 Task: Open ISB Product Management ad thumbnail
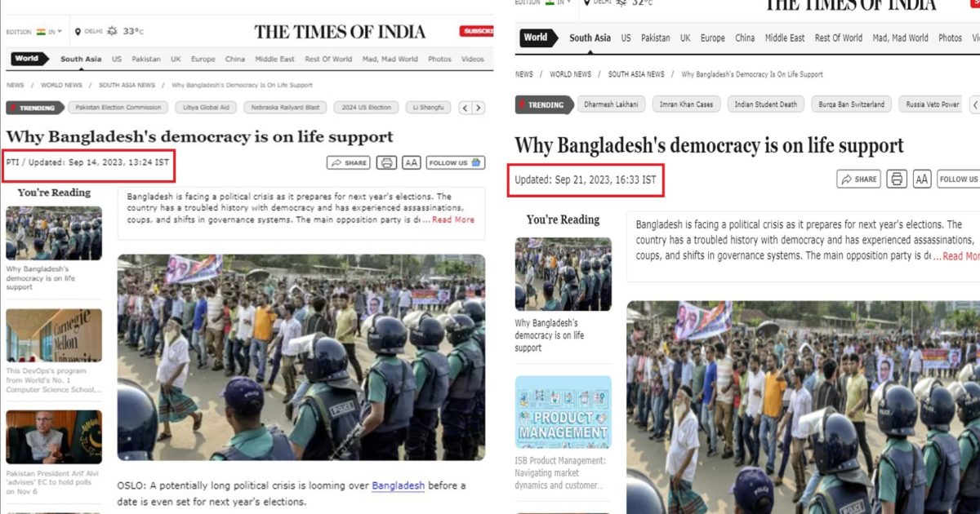point(563,412)
